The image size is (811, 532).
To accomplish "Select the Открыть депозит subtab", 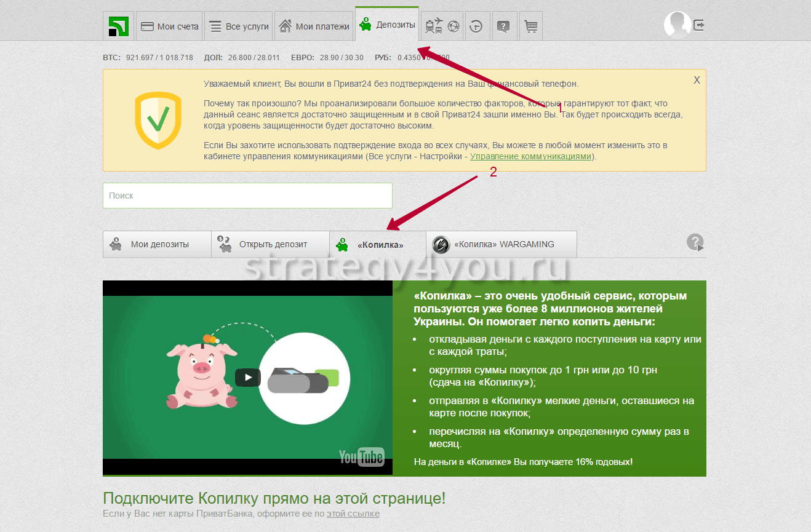I will click(270, 244).
